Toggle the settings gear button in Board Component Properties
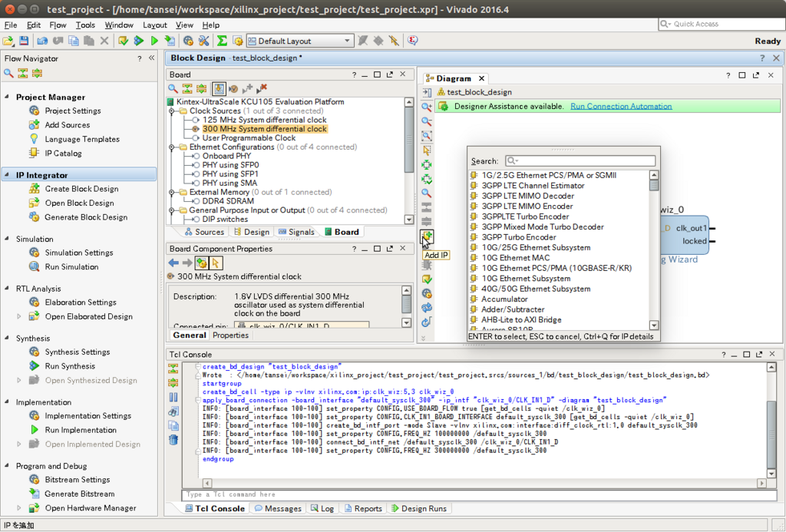 point(202,263)
